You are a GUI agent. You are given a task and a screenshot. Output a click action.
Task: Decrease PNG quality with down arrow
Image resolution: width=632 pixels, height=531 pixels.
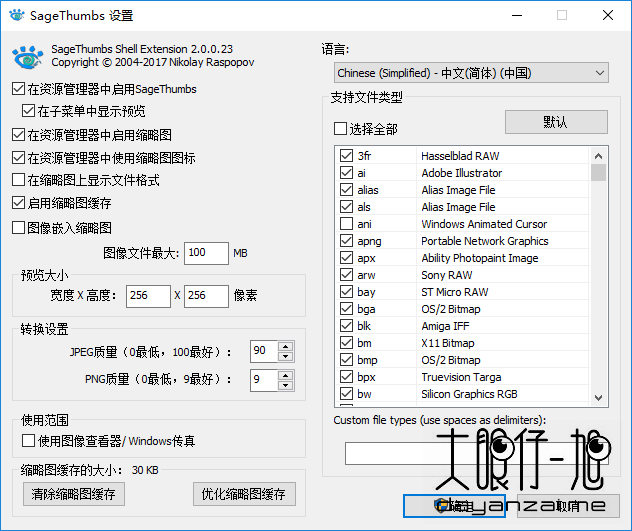(x=285, y=385)
